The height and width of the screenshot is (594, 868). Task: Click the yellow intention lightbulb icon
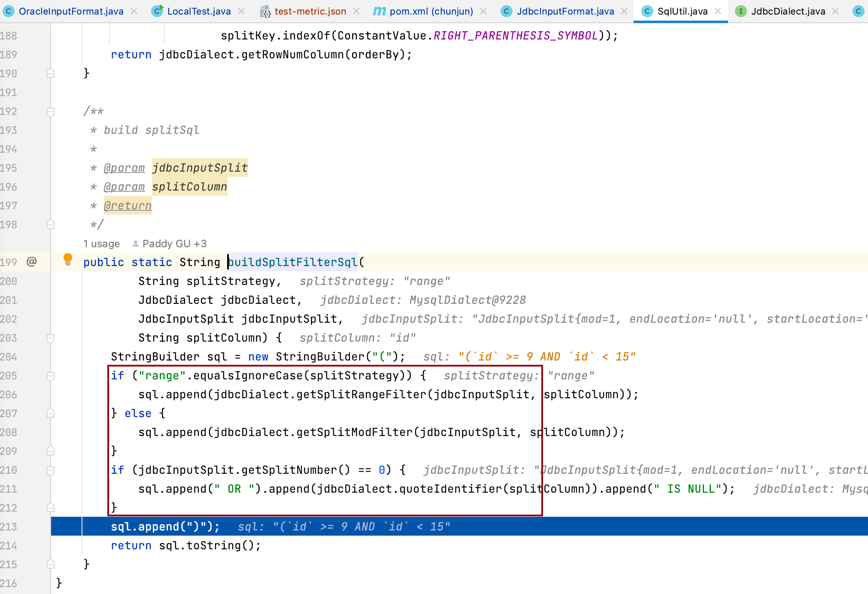click(68, 259)
